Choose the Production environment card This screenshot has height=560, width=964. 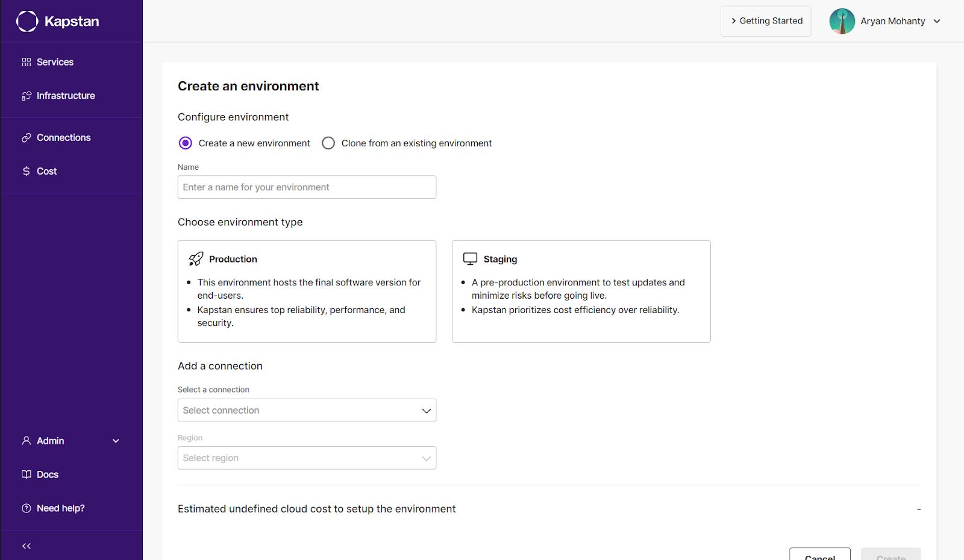pyautogui.click(x=307, y=291)
